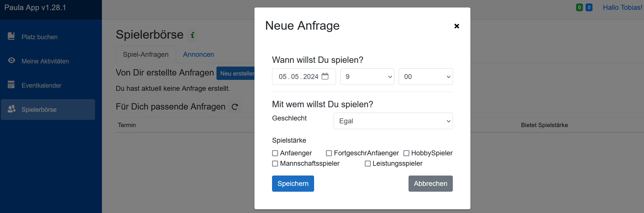The height and width of the screenshot is (213, 644).
Task: Close the Neue Anfrage dialog
Action: (457, 26)
